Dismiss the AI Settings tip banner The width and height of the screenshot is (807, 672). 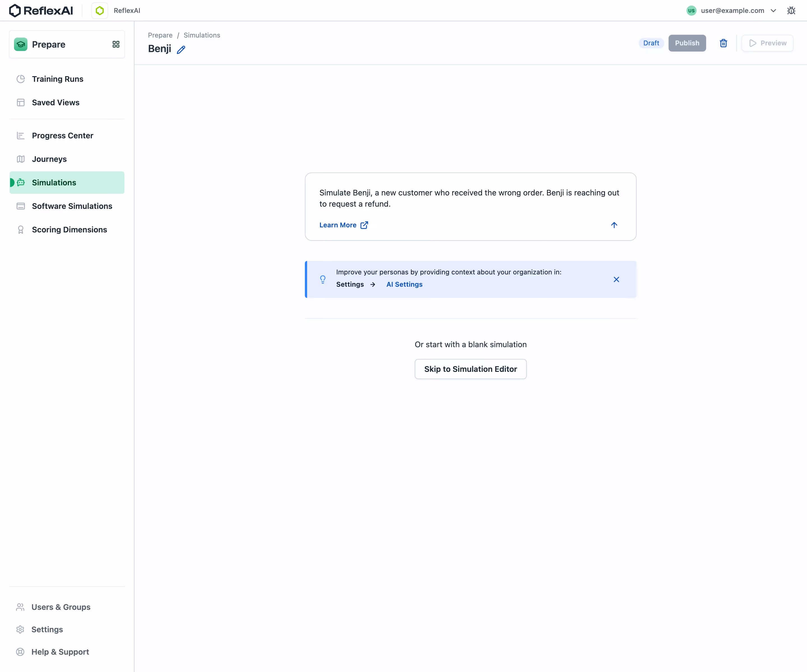click(x=616, y=279)
